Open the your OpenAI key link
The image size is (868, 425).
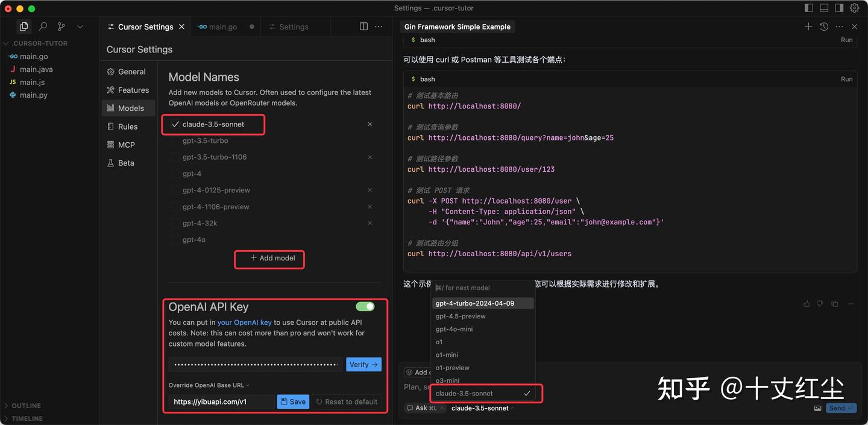click(244, 322)
